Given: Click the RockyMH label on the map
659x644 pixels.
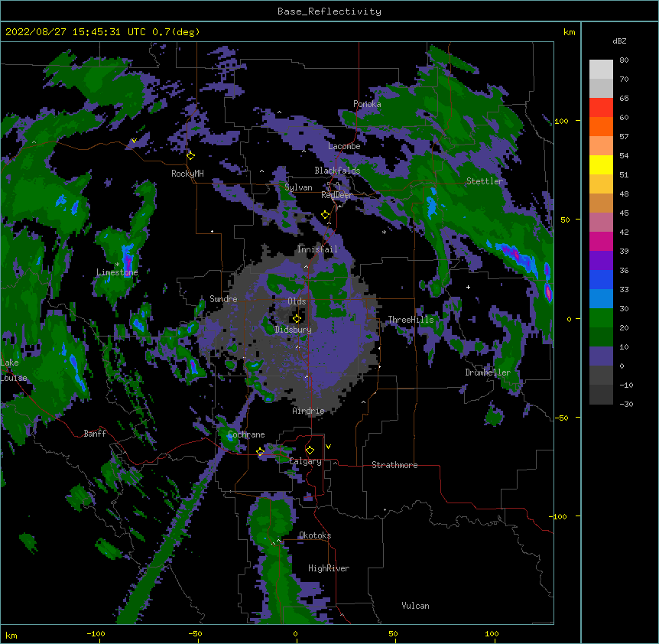Looking at the screenshot, I should 187,174.
